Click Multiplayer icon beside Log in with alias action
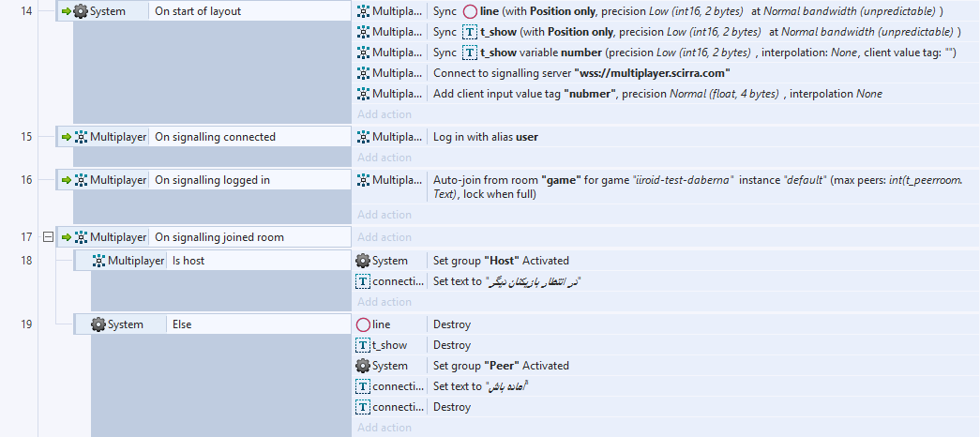The image size is (980, 437). [363, 137]
